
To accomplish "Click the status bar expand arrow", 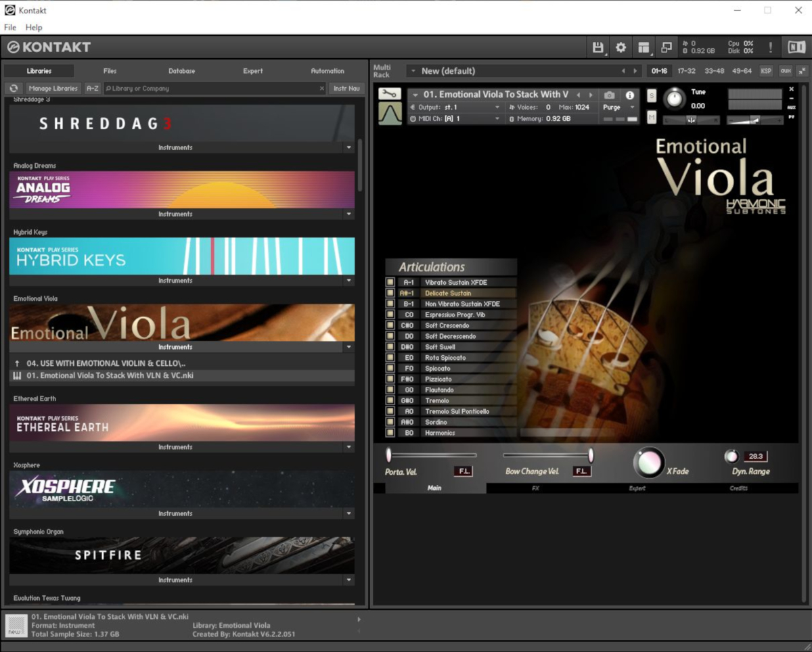I will (359, 619).
